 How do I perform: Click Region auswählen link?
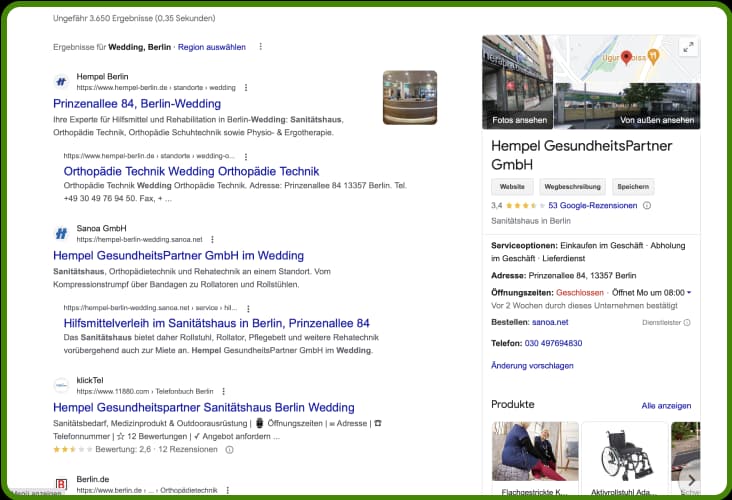coord(212,47)
